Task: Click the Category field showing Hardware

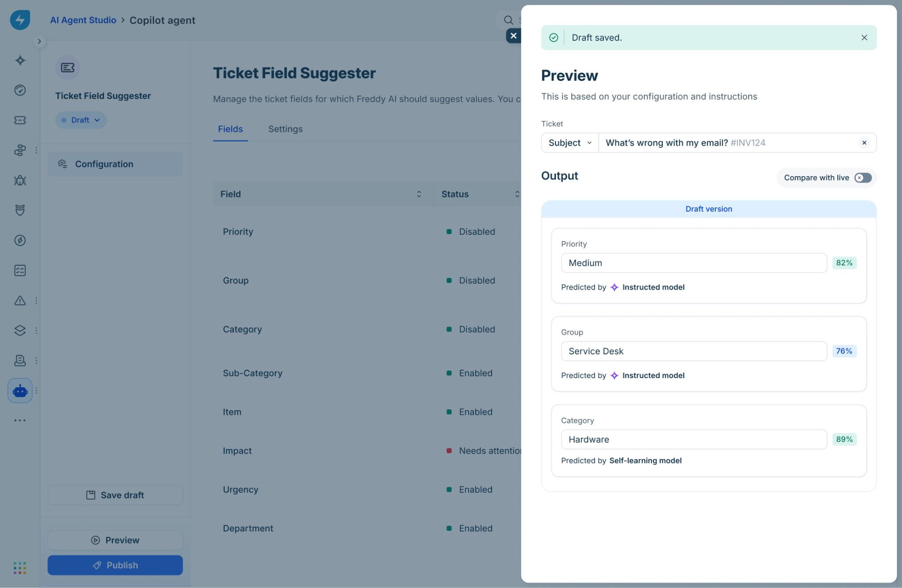Action: point(694,439)
